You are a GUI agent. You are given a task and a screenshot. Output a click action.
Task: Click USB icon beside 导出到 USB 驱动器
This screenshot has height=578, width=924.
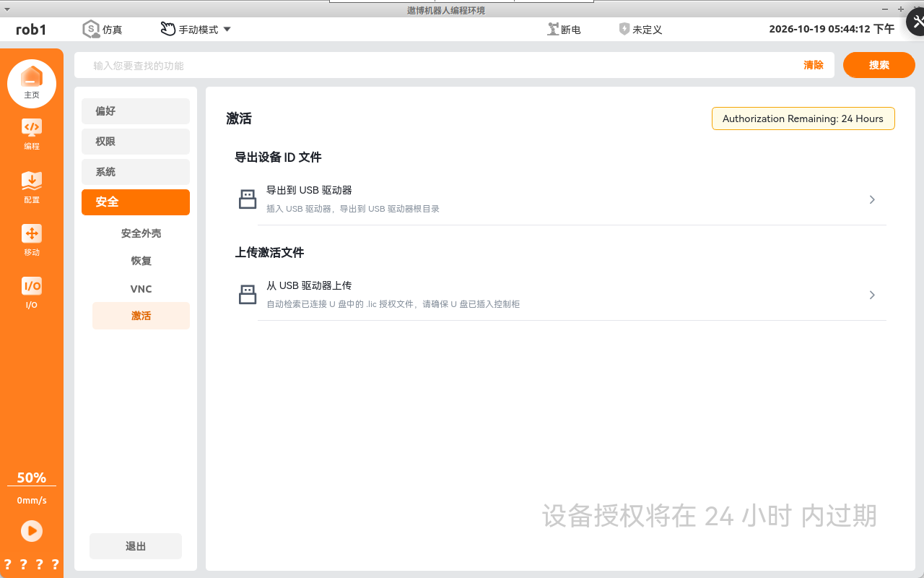pyautogui.click(x=248, y=199)
